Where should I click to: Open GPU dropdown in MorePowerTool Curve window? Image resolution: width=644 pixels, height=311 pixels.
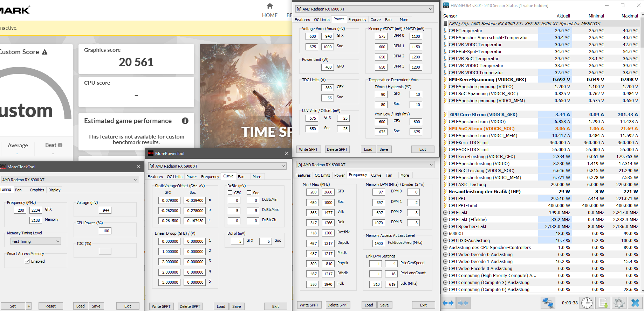217,166
